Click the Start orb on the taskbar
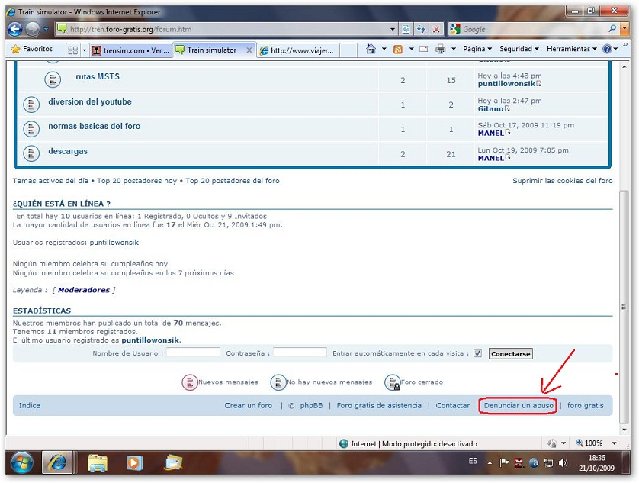Image resolution: width=639 pixels, height=483 pixels. (19, 462)
